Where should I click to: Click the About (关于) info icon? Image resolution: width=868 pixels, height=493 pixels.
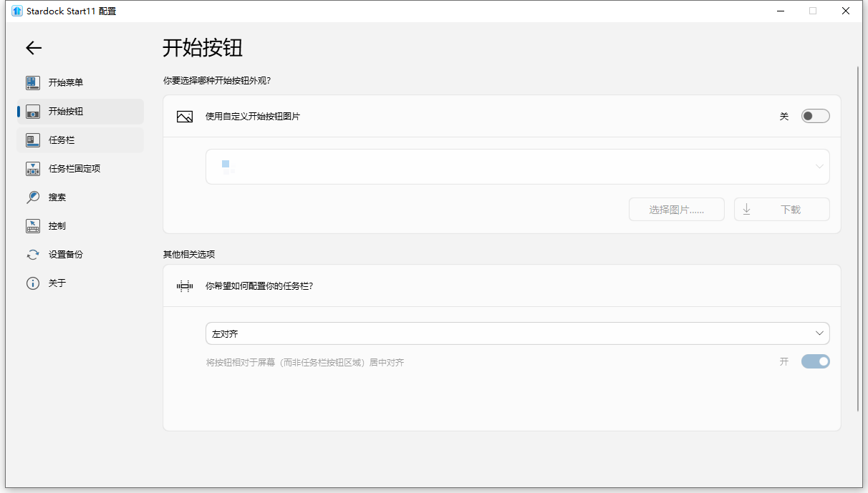32,283
